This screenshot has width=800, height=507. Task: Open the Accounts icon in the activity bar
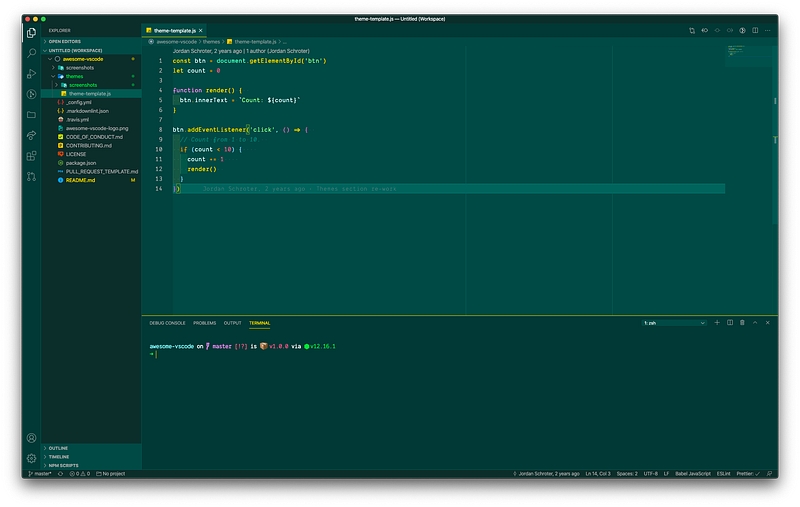pos(32,438)
